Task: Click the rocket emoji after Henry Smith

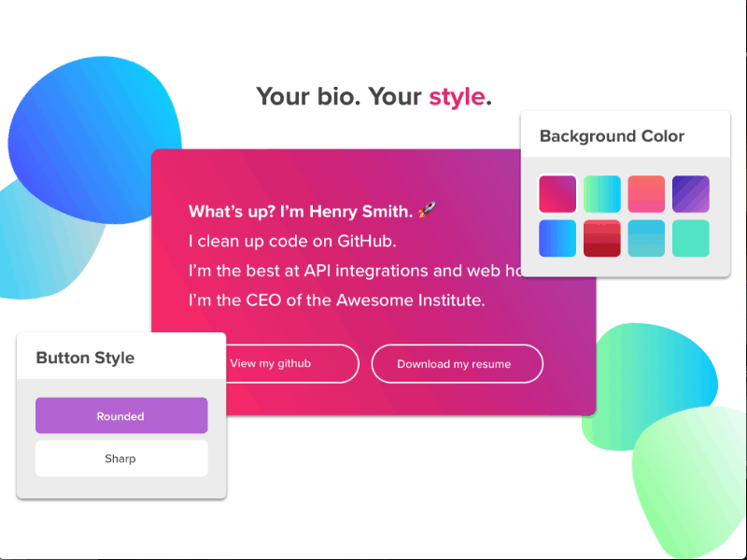Action: point(427,210)
